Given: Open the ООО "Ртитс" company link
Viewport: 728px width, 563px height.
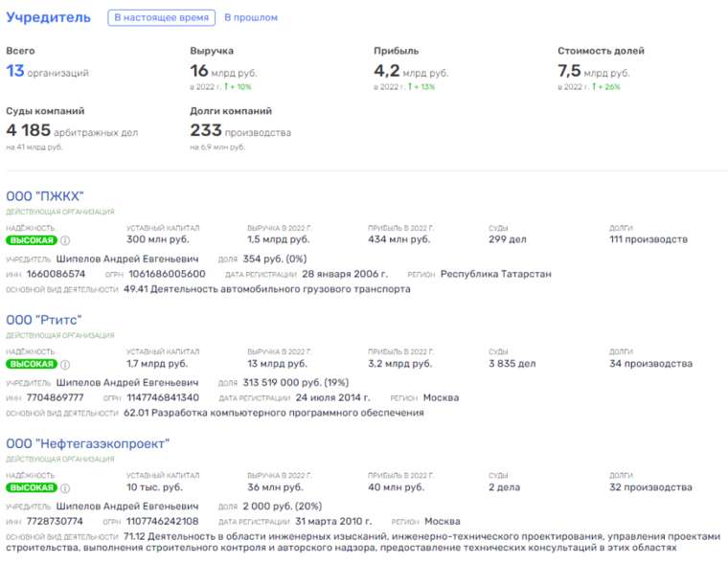Looking at the screenshot, I should point(44,320).
